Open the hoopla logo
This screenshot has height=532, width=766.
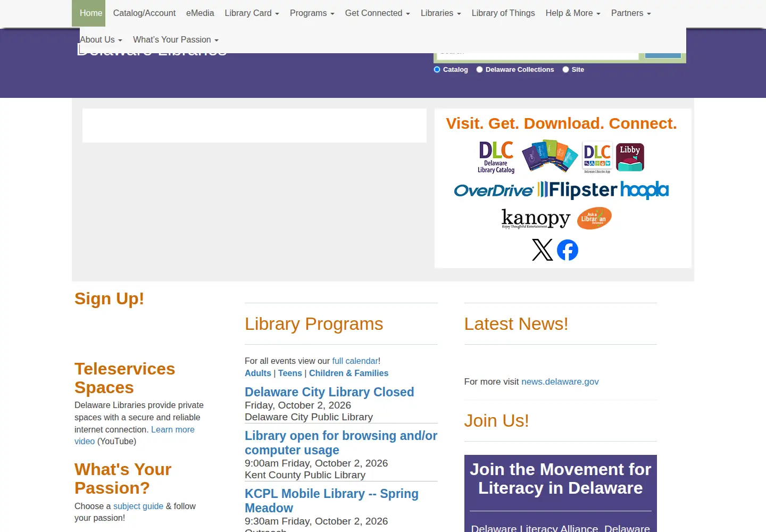click(645, 189)
